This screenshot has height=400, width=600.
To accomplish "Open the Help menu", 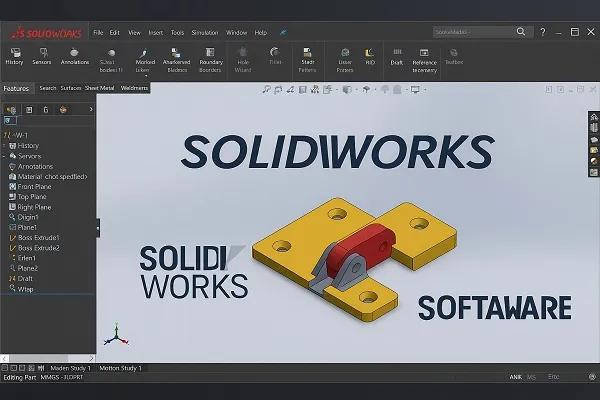I will (261, 33).
